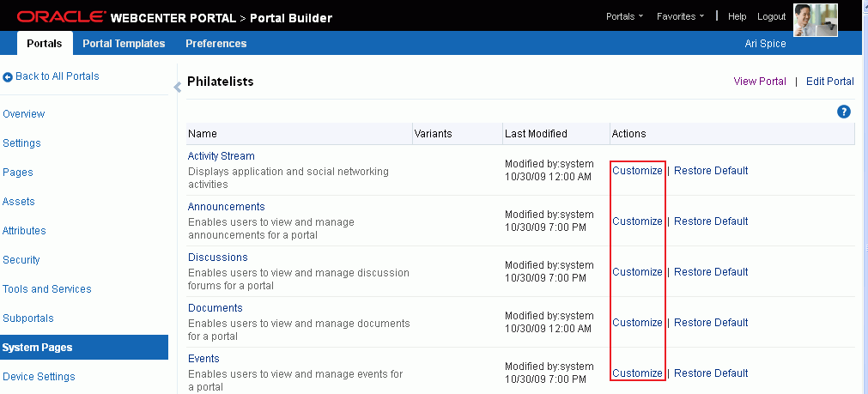Click the Documents 10/30/09 12:00 AM timestamp

(548, 329)
